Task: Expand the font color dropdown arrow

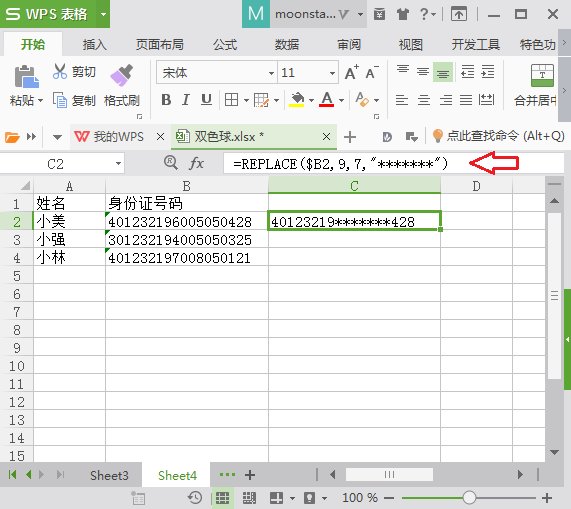Action: click(x=341, y=100)
